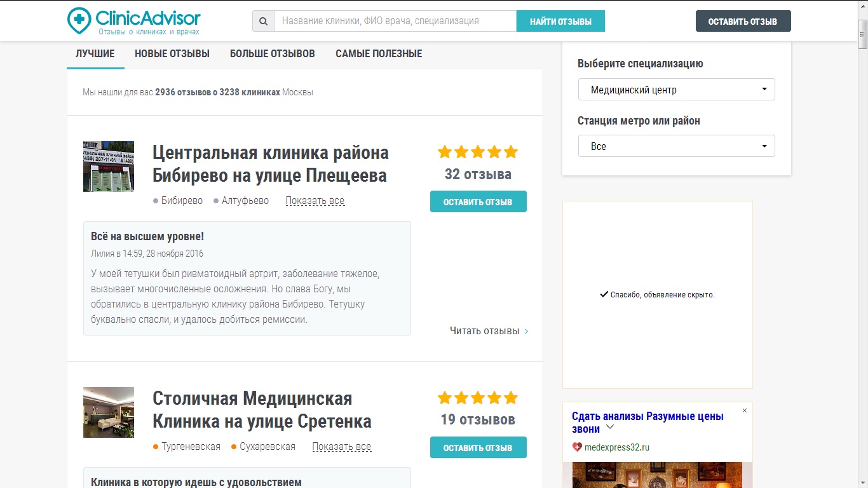The width and height of the screenshot is (868, 488).
Task: Click the five-star rating for Столичная Медицинская Клиника
Action: pos(478,398)
